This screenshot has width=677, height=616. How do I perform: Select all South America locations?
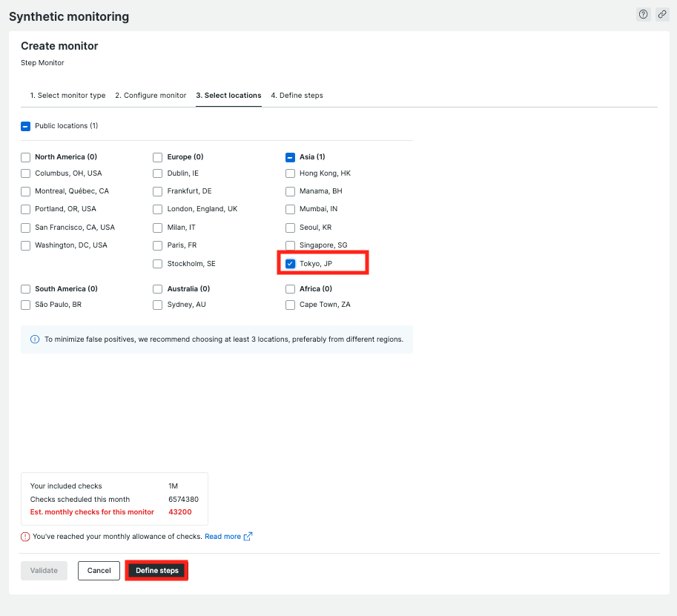25,289
